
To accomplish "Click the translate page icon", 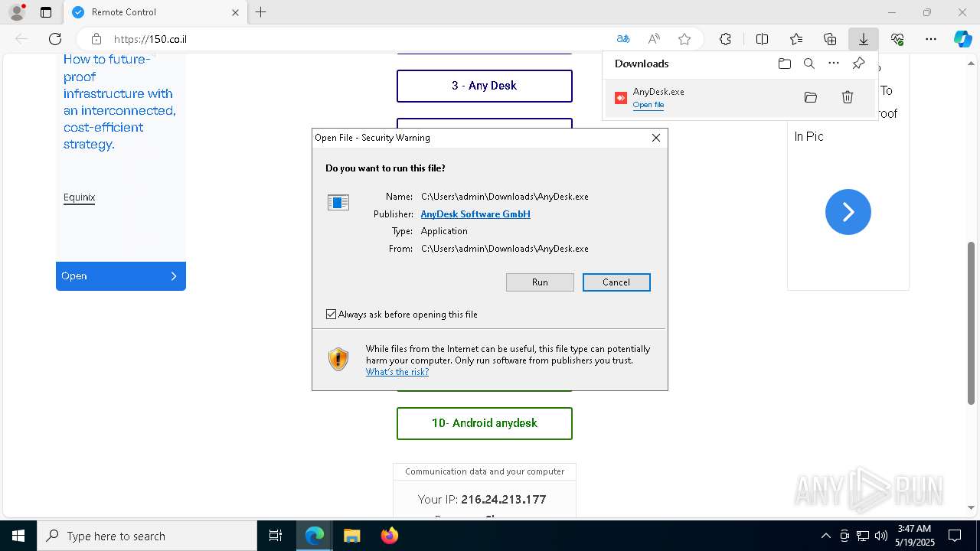I will 623,39.
